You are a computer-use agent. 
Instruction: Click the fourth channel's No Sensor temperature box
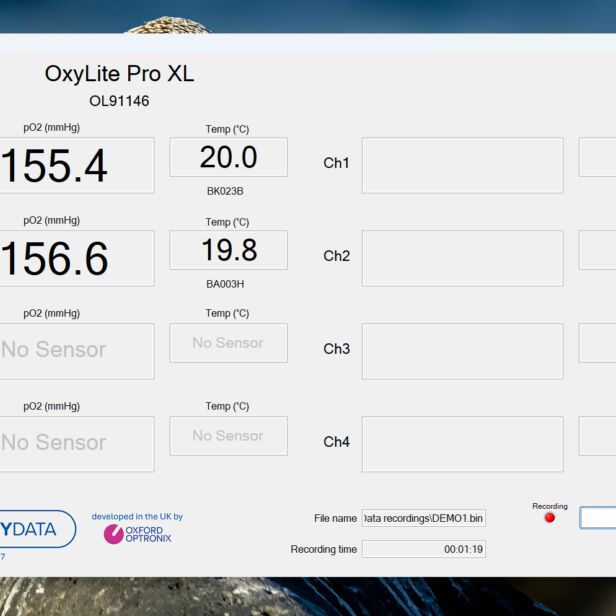pos(228,436)
